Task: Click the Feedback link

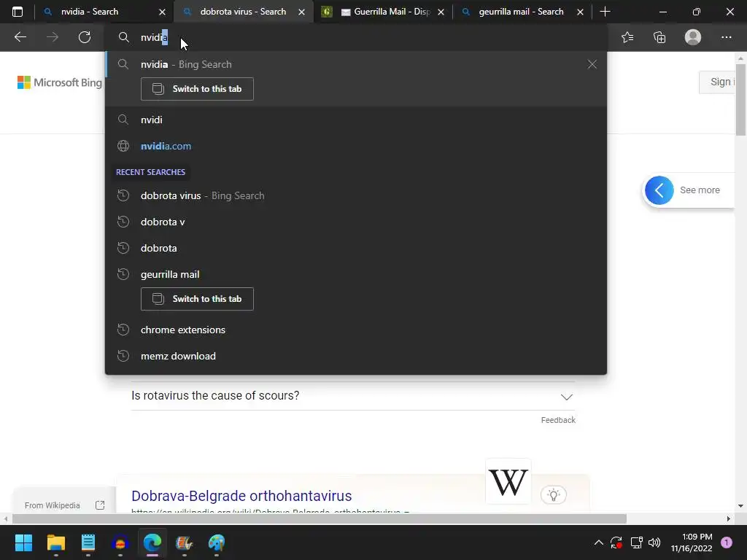Action: coord(558,420)
